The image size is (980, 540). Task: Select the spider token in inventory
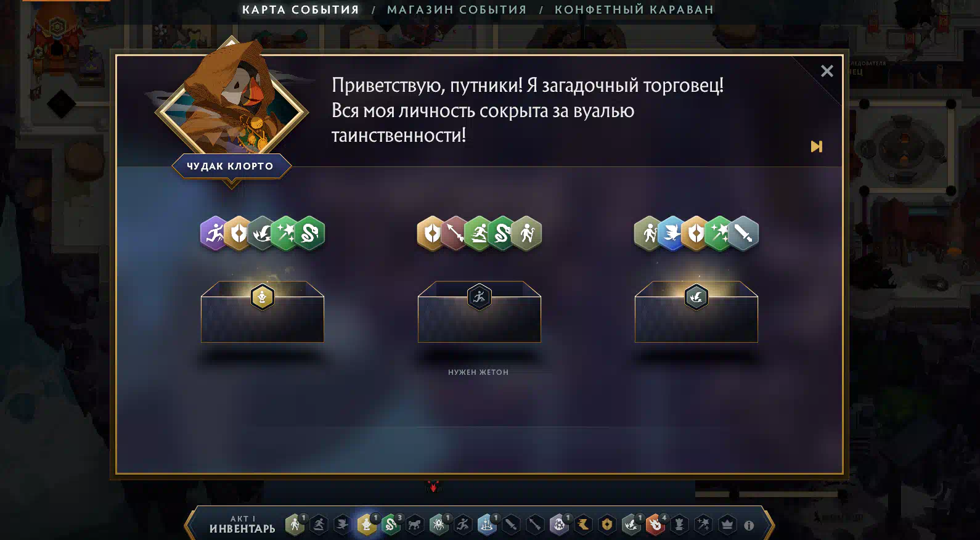point(439,525)
